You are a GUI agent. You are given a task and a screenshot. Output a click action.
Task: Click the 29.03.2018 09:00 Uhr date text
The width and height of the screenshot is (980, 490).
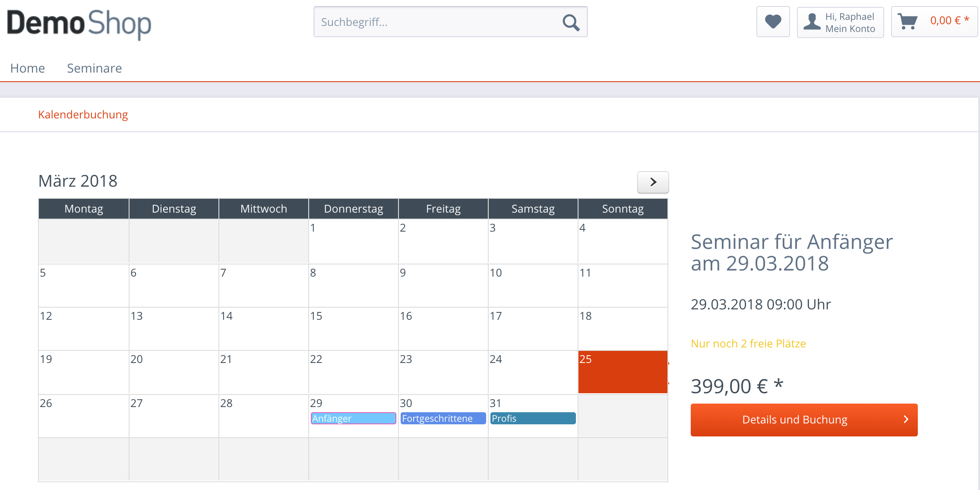point(761,304)
